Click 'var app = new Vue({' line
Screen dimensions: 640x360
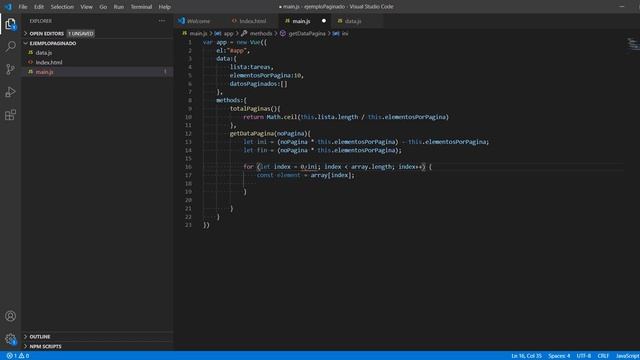pos(235,42)
